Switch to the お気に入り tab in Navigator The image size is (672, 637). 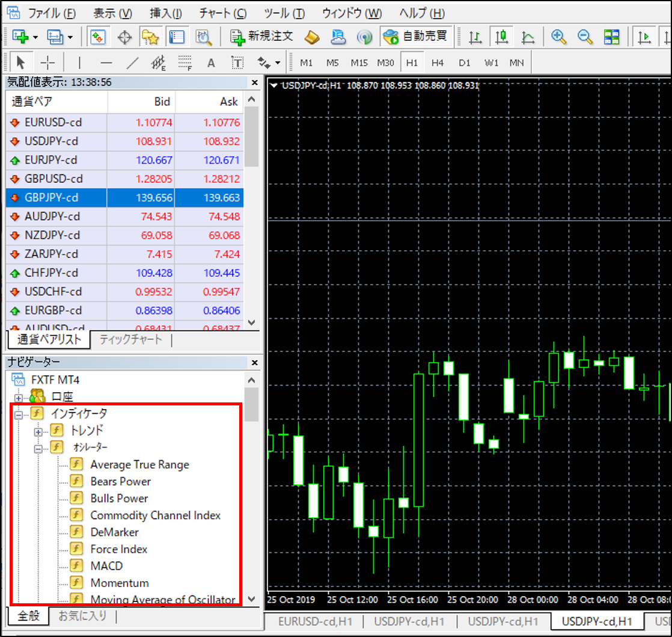[x=82, y=615]
